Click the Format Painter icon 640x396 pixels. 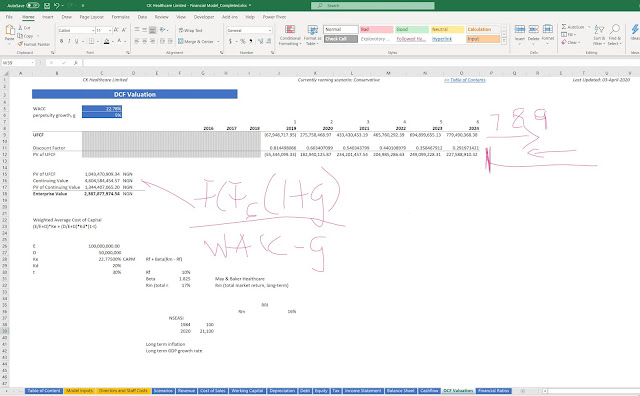pyautogui.click(x=20, y=44)
